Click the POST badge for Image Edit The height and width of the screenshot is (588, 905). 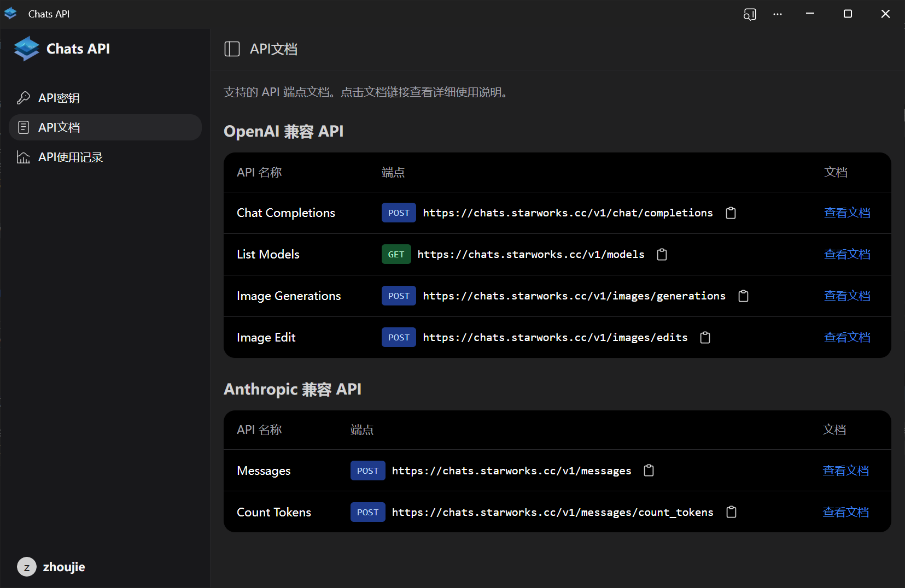tap(399, 338)
